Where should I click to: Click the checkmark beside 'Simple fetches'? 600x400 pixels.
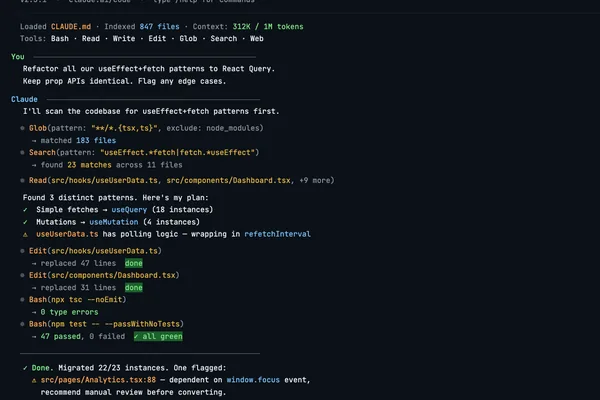coord(25,210)
